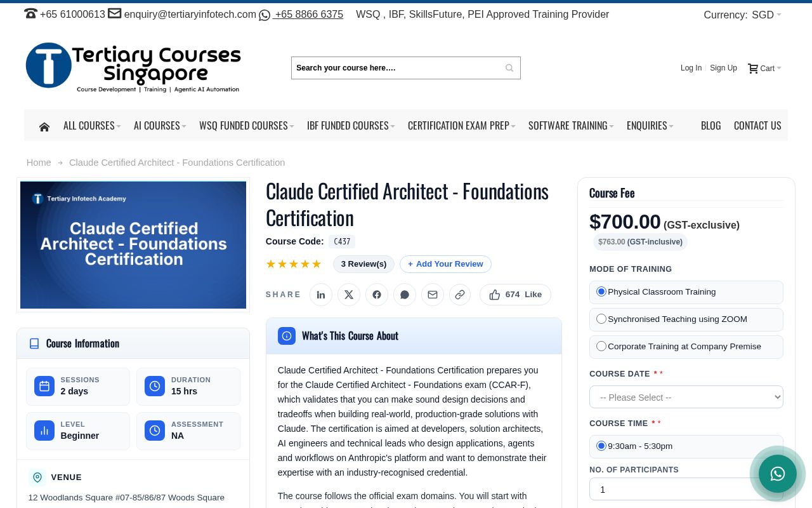Click the Home breadcrumb link
The width and height of the screenshot is (812, 508).
(x=39, y=163)
